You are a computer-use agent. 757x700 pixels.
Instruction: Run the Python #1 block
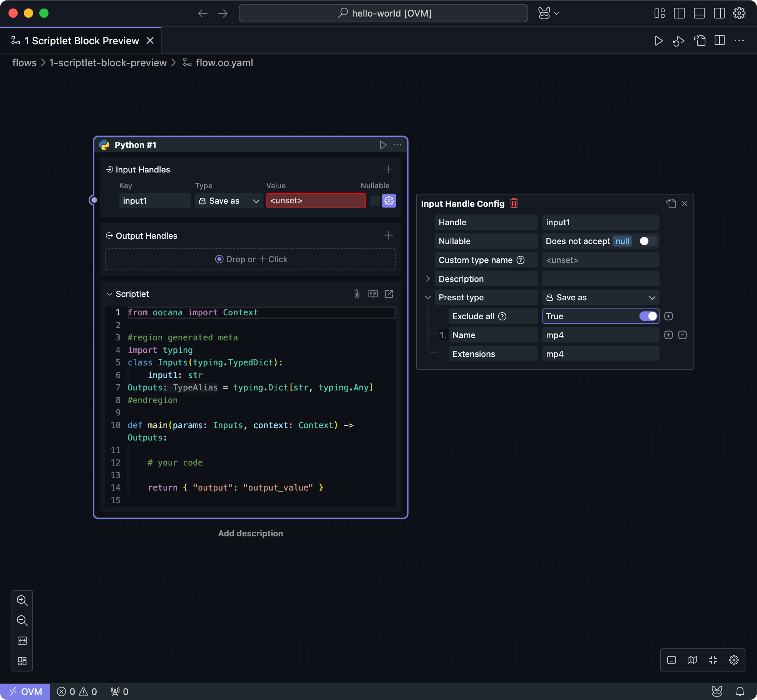[x=383, y=145]
